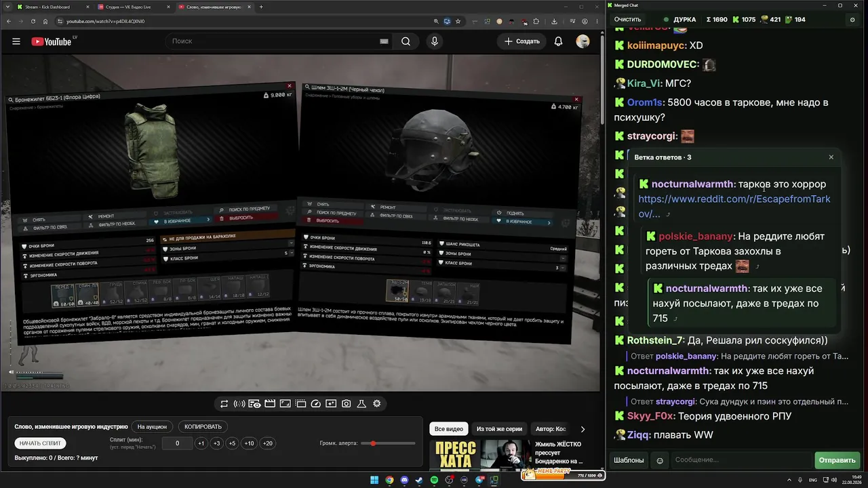The height and width of the screenshot is (488, 868).
Task: Open the ENG language indicator in taskbar
Action: 813,481
